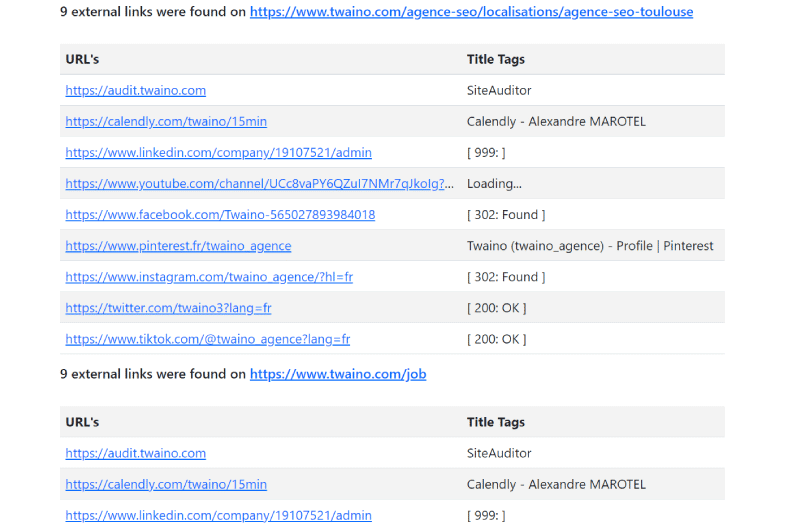This screenshot has width=800, height=530.
Task: Open audit.twaino.com link in first table
Action: (x=136, y=90)
